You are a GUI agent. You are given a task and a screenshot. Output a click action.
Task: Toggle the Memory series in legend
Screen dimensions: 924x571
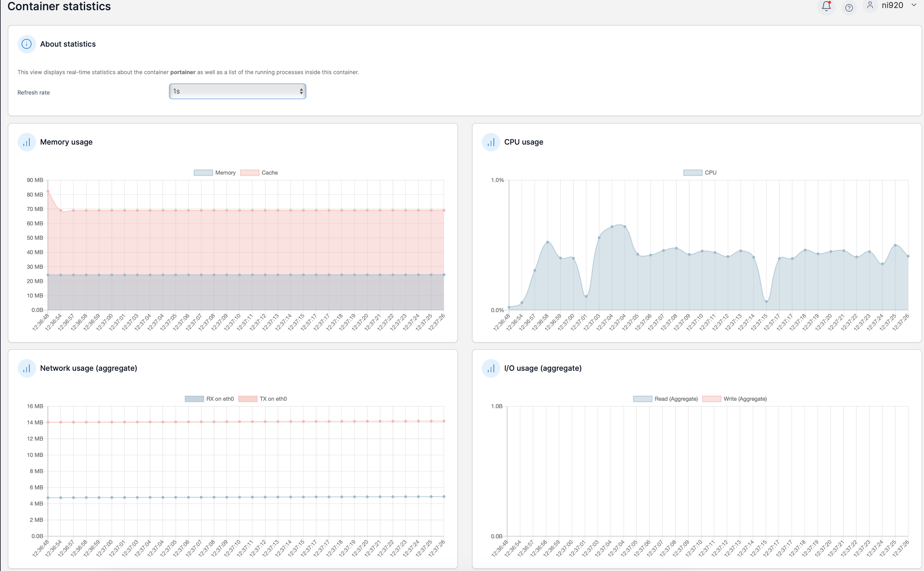(x=215, y=173)
